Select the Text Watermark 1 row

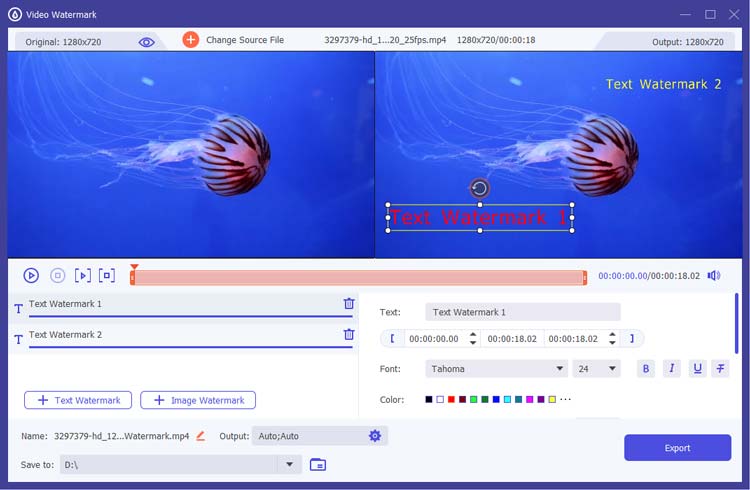(184, 307)
